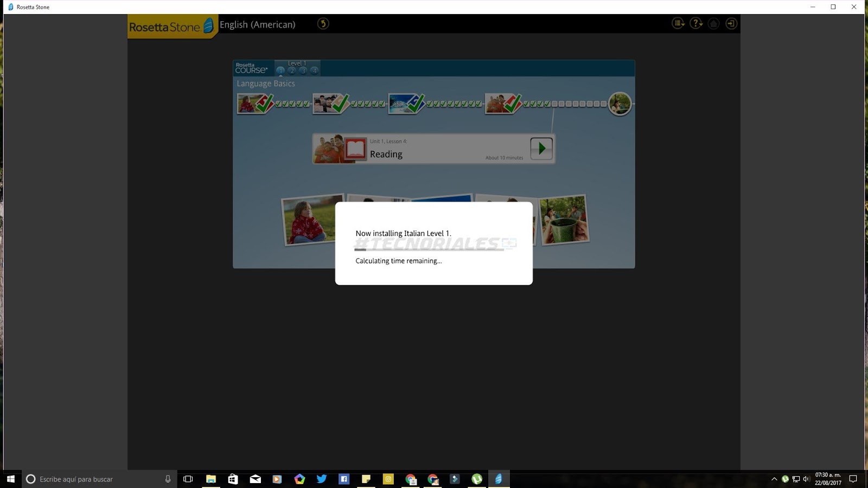
Task: Select the Reading lesson title
Action: [386, 154]
